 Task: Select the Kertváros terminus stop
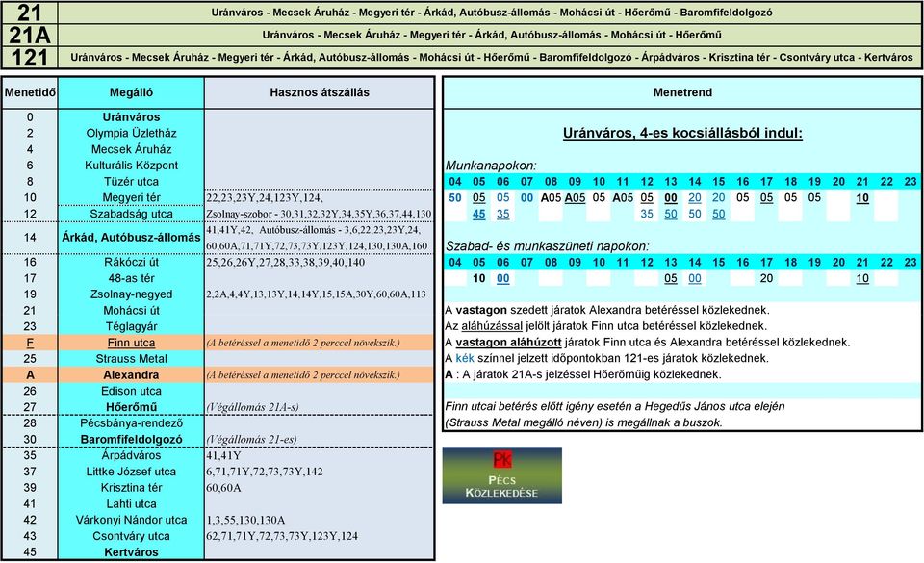click(131, 552)
